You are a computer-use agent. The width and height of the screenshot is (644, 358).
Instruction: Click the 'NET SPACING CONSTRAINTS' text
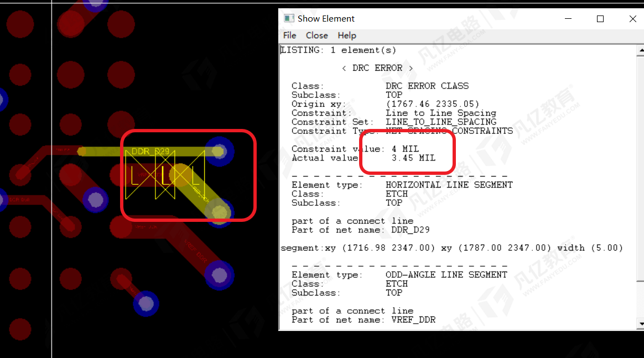pos(449,131)
